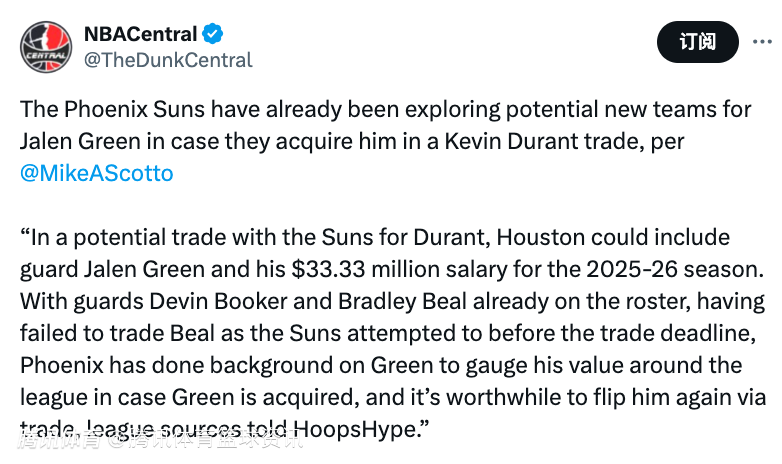Open the @TheDunkCentral handle

[167, 60]
